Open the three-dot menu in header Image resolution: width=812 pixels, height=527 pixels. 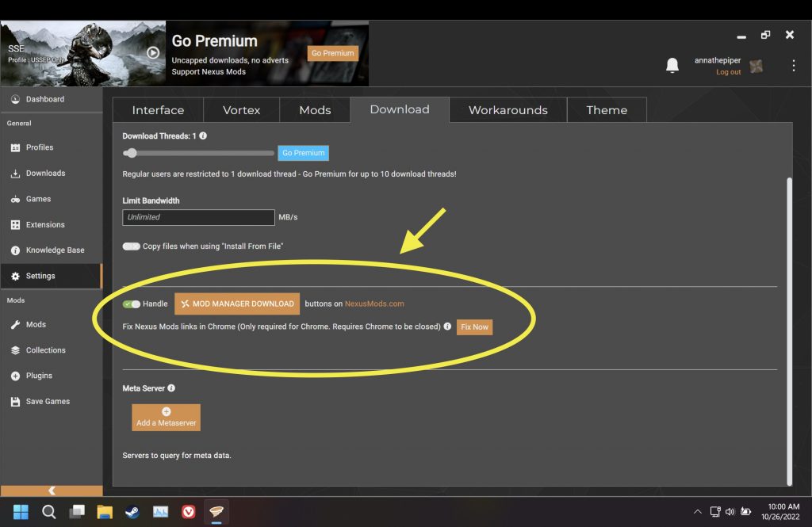[x=793, y=66]
